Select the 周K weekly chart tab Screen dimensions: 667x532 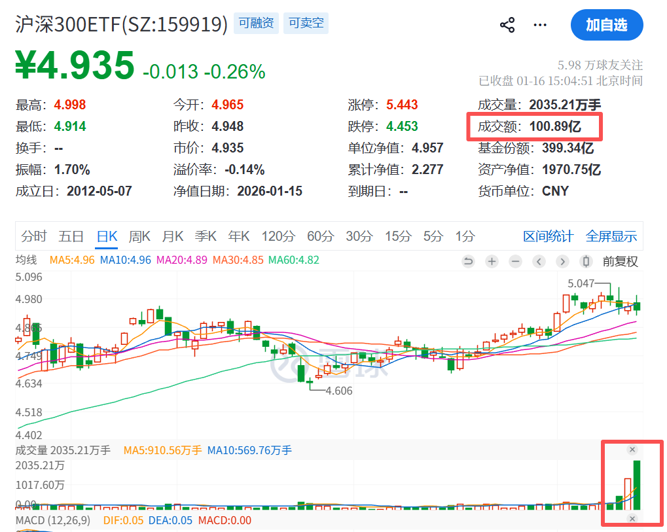[x=139, y=237]
